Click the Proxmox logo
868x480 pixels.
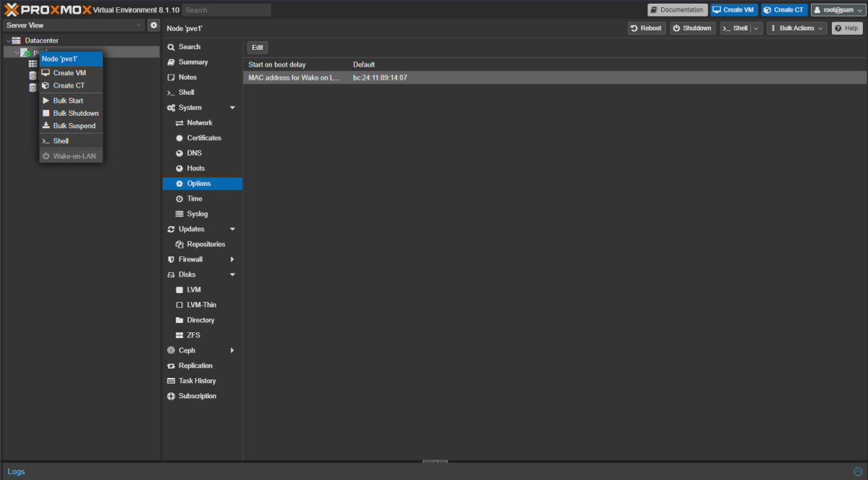48,10
